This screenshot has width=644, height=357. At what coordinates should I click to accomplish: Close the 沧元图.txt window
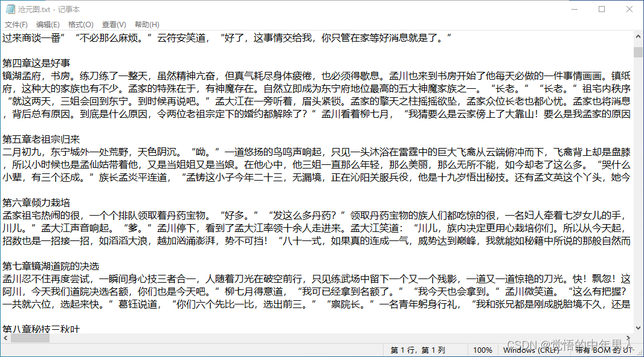[x=630, y=9]
